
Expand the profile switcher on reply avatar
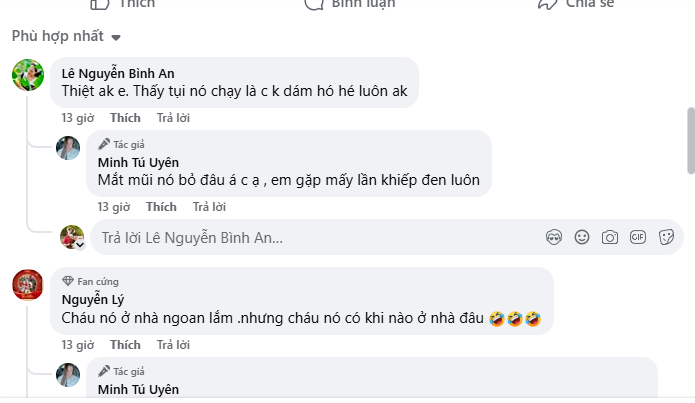(79, 243)
